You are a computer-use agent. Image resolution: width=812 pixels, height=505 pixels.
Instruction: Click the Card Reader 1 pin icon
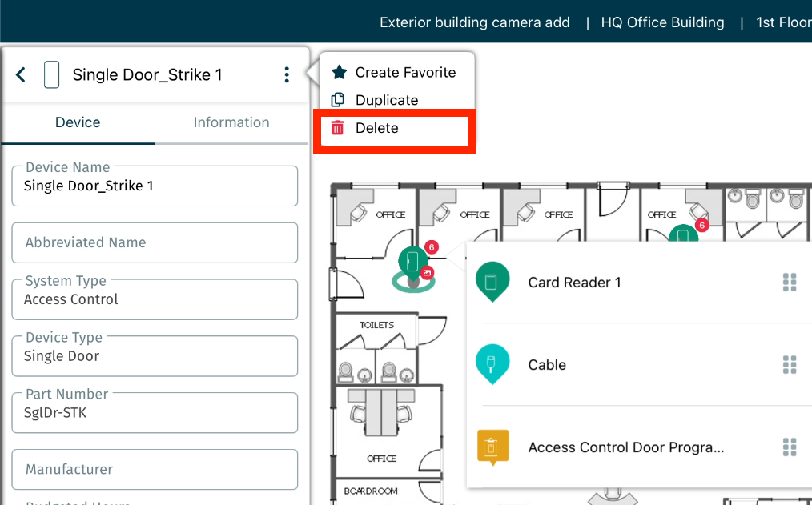[x=492, y=282]
